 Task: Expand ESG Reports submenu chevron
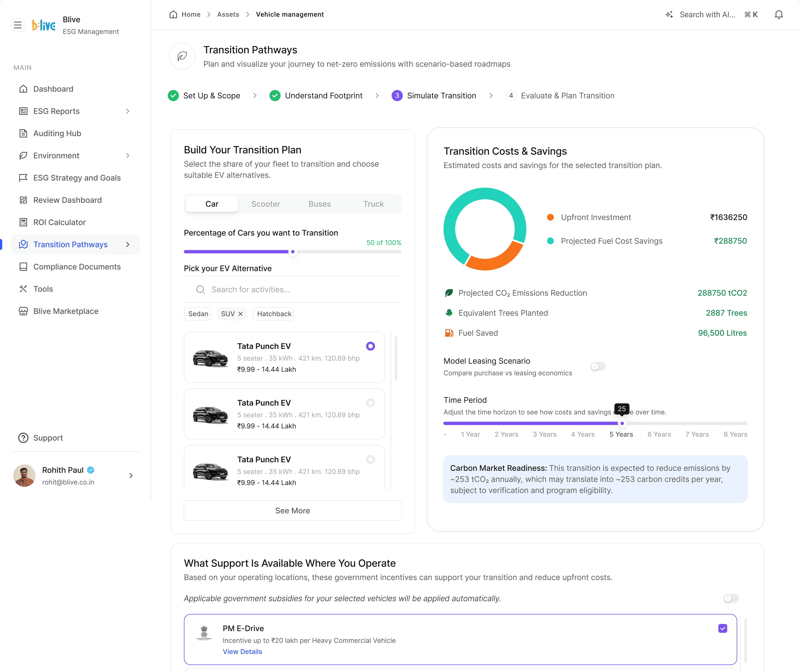(128, 111)
